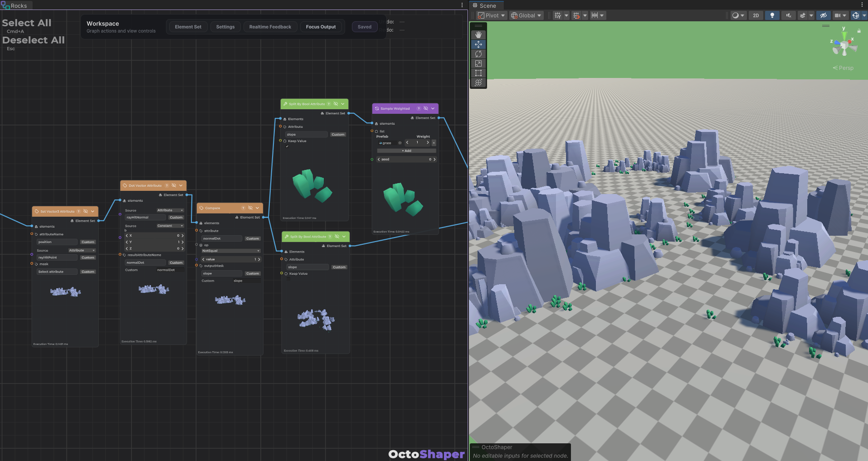Open help for Compare node
The height and width of the screenshot is (461, 868).
pos(243,208)
